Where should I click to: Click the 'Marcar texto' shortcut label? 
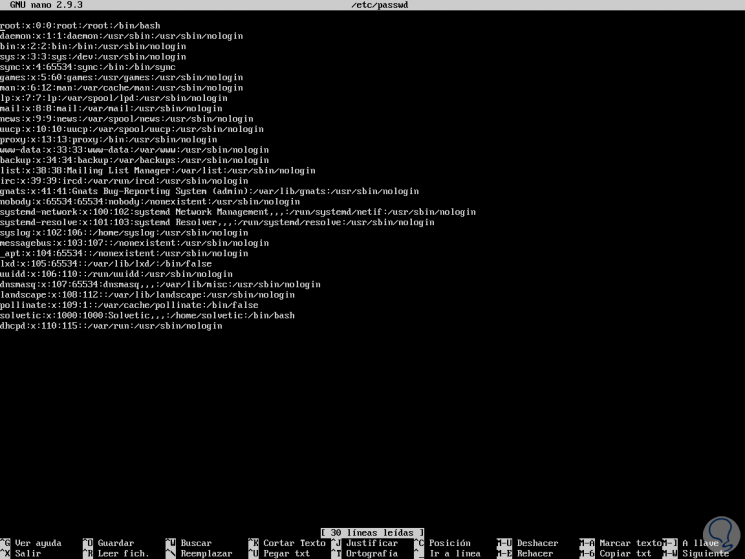tap(630, 543)
